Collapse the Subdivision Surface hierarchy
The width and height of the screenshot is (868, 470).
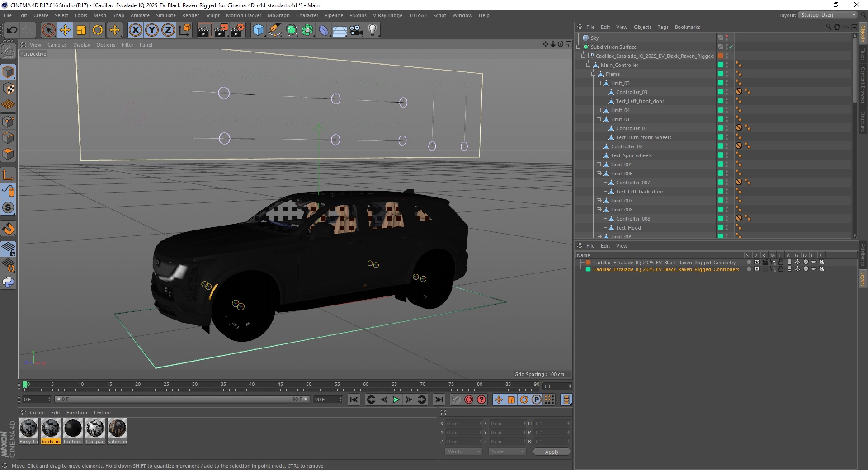click(578, 47)
